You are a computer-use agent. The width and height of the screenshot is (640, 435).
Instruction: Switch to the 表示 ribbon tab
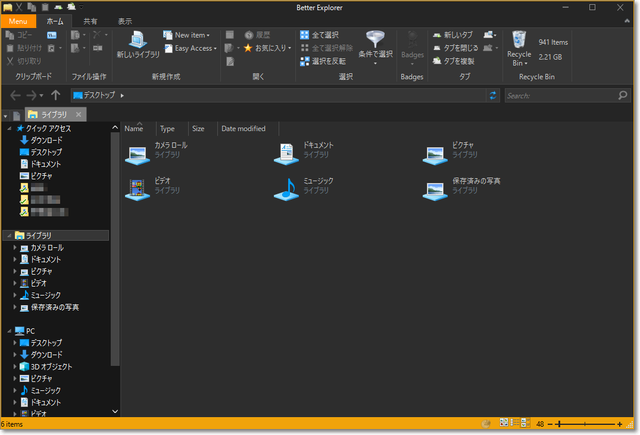click(x=124, y=20)
